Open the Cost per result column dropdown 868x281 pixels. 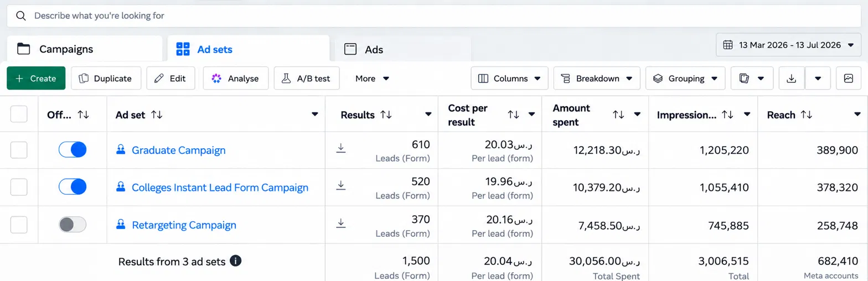coord(532,115)
